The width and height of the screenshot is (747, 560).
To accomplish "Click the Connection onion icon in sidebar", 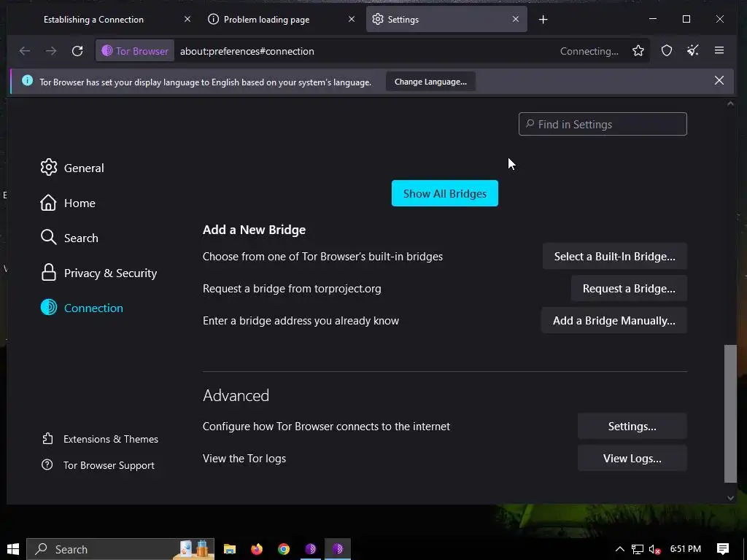I will point(49,308).
